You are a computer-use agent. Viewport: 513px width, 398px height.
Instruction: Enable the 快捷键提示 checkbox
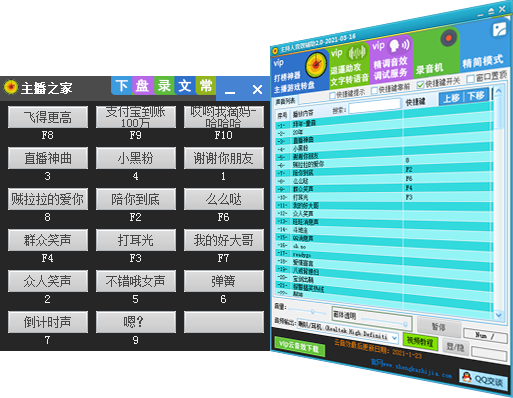coord(332,96)
